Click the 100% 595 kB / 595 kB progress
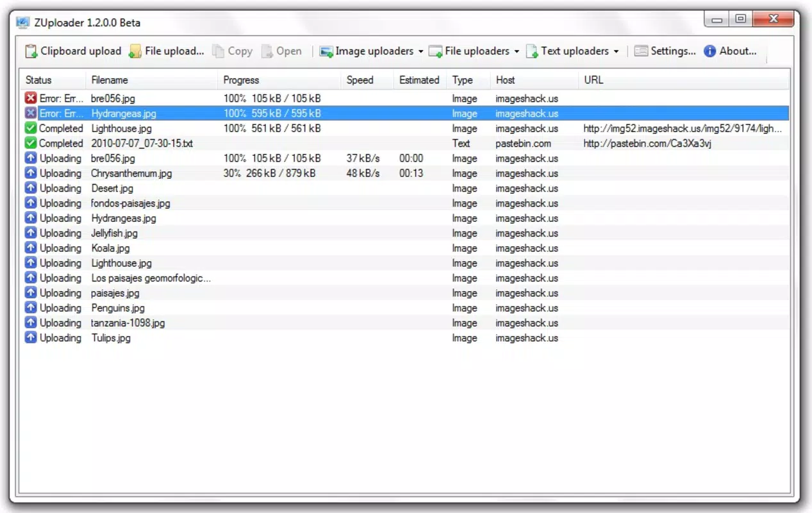 tap(272, 114)
